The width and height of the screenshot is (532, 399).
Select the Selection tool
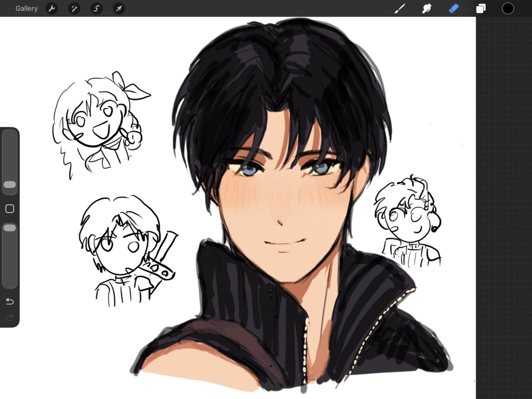[x=96, y=8]
